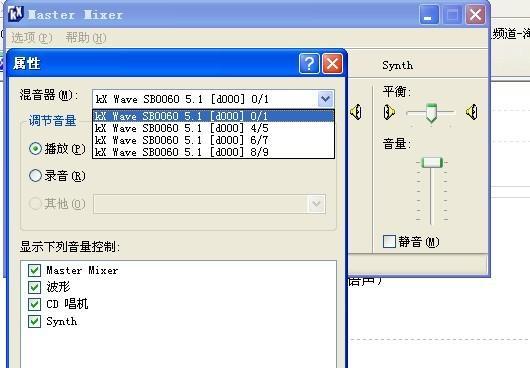This screenshot has height=368, width=530.
Task: Select the 播放 (P) radio button
Action: pos(35,149)
